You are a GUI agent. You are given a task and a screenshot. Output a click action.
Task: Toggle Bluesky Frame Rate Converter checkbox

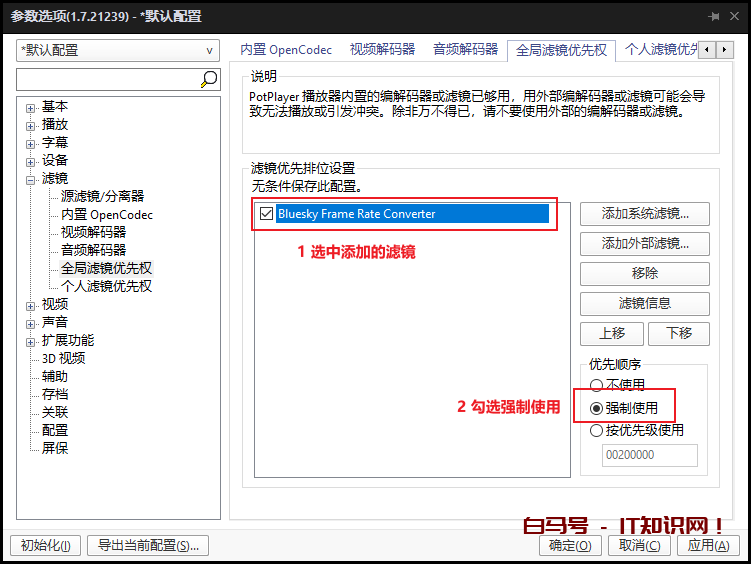pos(266,213)
